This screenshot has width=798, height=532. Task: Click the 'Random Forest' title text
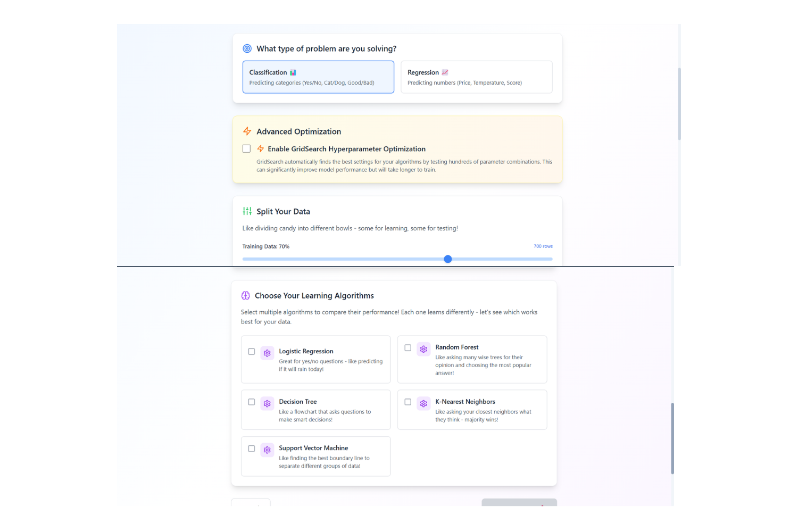point(457,347)
